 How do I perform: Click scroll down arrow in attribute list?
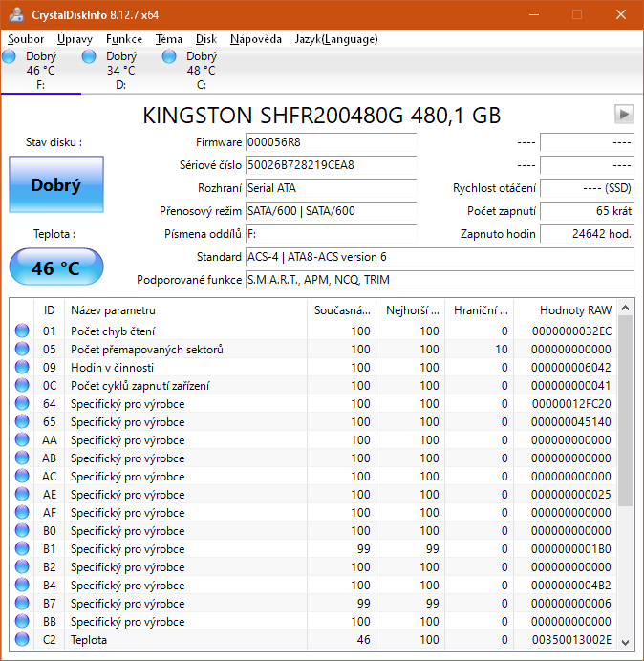tap(626, 641)
